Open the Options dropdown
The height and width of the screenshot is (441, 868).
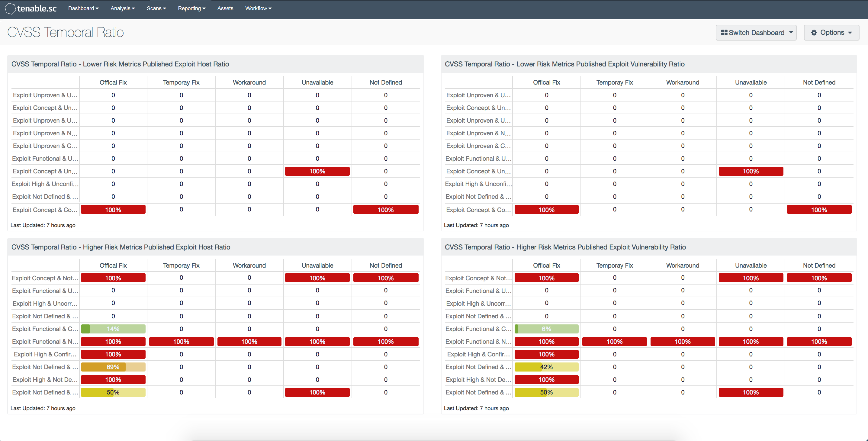click(x=831, y=33)
